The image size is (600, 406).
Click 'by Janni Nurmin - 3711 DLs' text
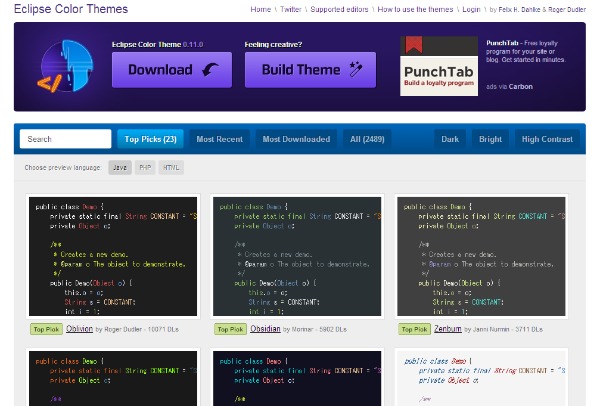pos(504,329)
